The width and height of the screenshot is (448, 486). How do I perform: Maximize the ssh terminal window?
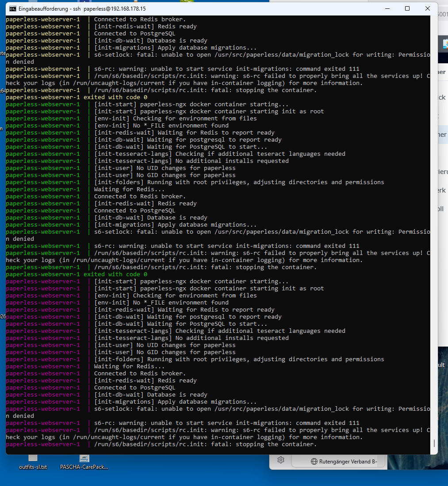pos(407,8)
